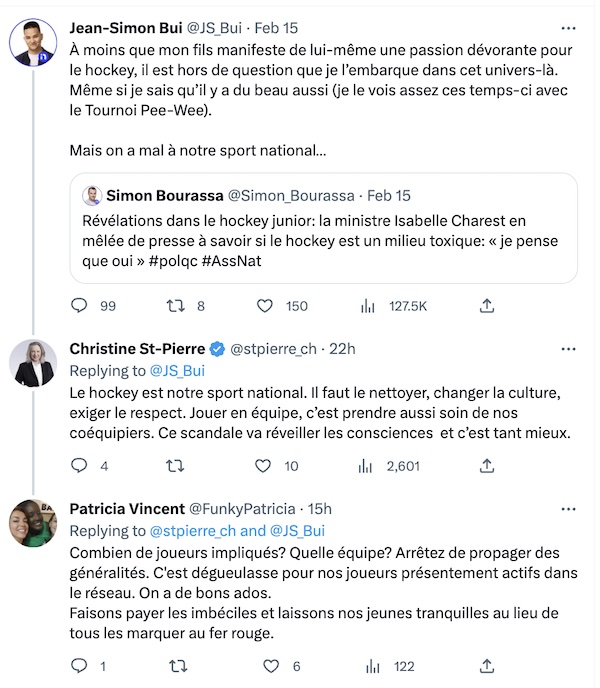Open Simon Bourassa's quoted tweet

point(323,228)
